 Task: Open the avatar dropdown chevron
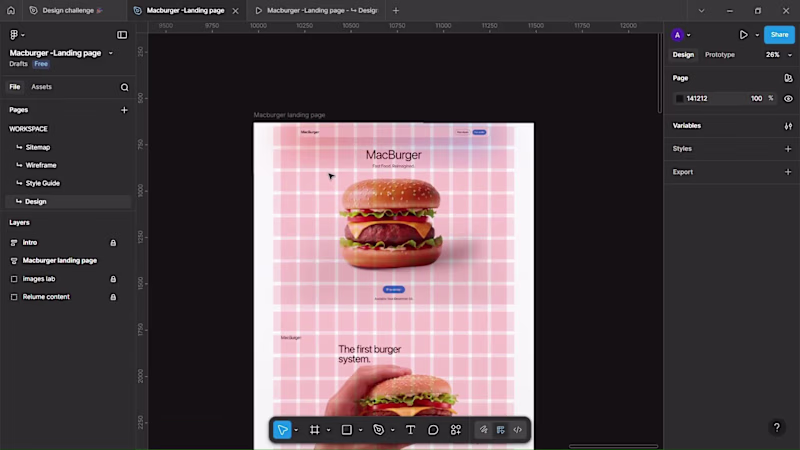click(x=689, y=35)
